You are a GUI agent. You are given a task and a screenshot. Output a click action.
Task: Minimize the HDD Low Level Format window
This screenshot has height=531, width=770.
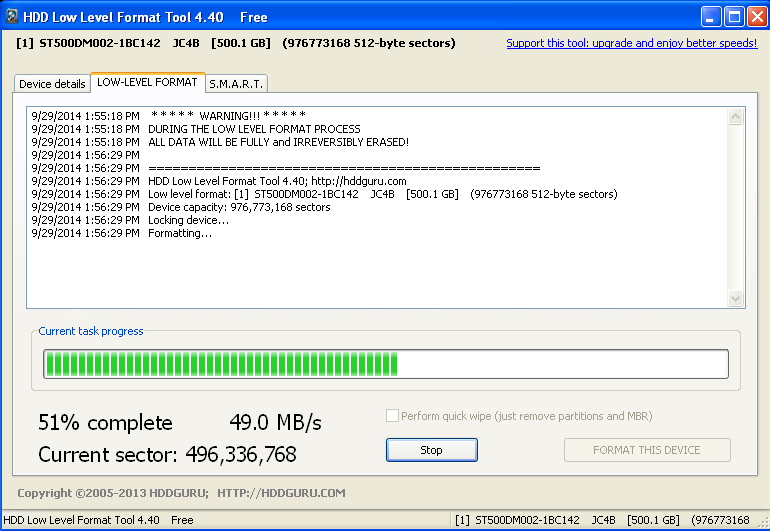[x=710, y=17]
